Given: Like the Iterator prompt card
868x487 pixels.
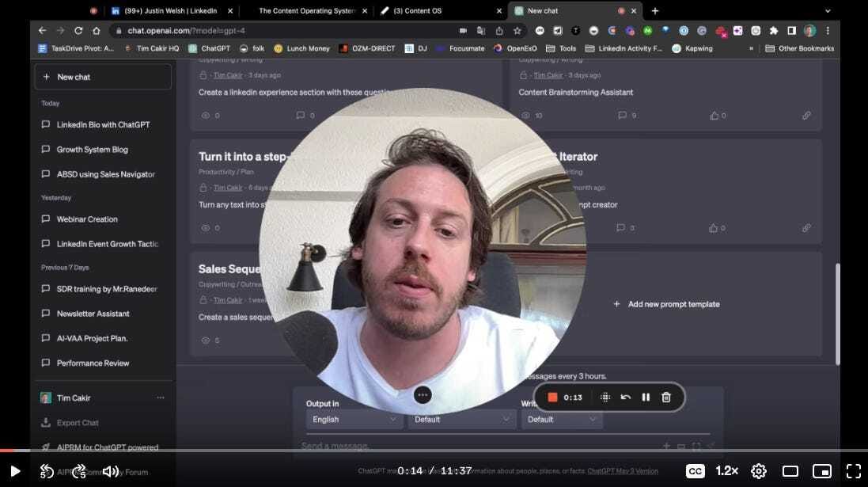Looking at the screenshot, I should (718, 228).
